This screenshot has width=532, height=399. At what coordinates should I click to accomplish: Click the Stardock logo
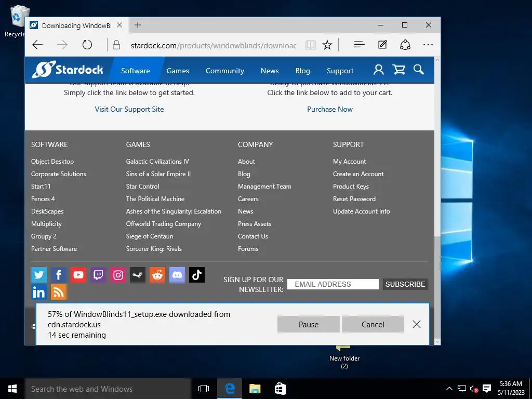point(68,70)
